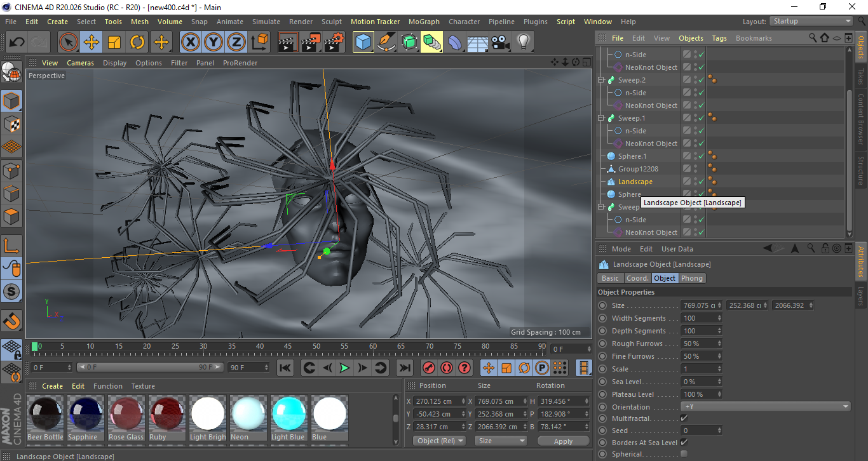Toggle the Enable Snap magnet icon
This screenshot has width=868, height=461.
pos(11,320)
